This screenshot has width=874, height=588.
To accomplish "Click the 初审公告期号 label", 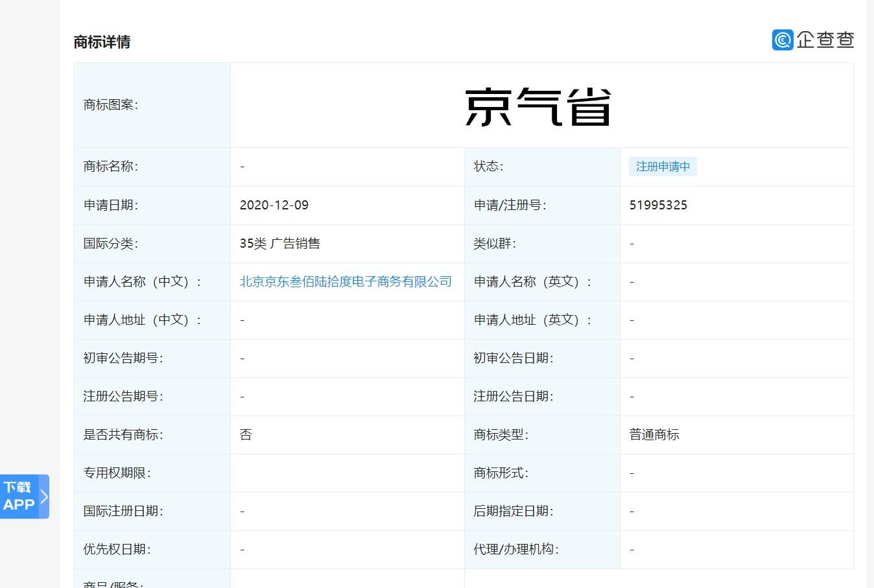I will click(123, 359).
